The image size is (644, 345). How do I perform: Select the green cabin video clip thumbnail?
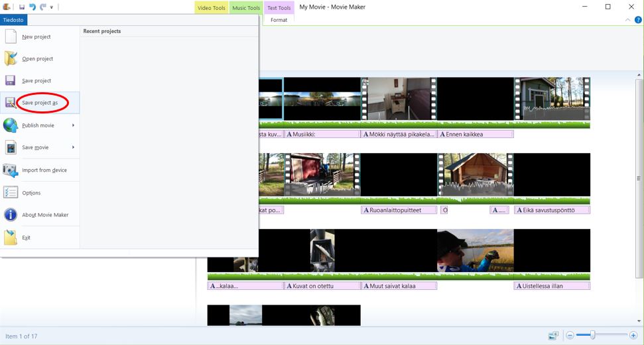(x=551, y=98)
